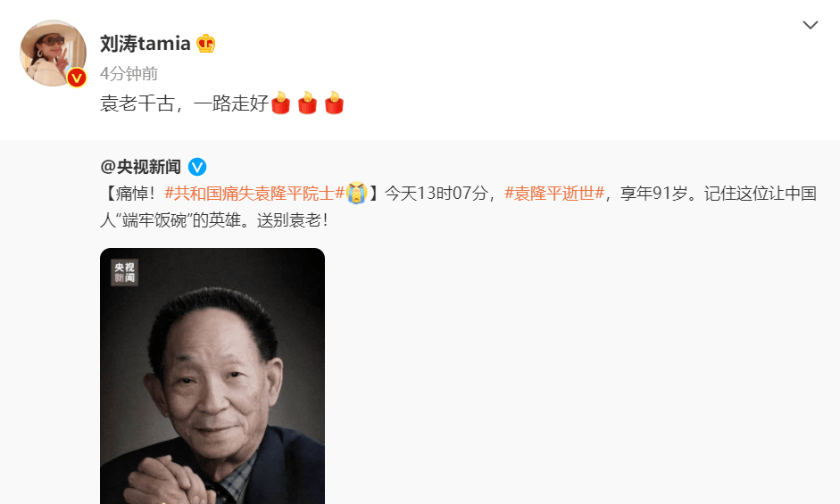Click the 央视新闻 watermark on the photo
Screen dimensions: 840x504
124,273
